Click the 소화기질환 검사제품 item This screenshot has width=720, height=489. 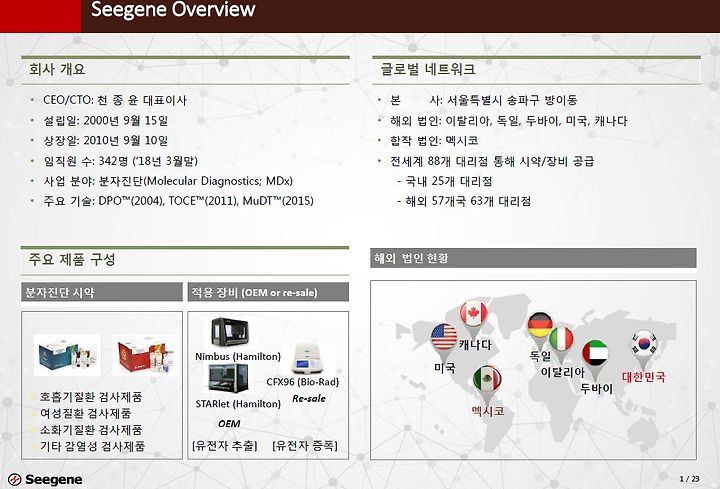[91, 430]
